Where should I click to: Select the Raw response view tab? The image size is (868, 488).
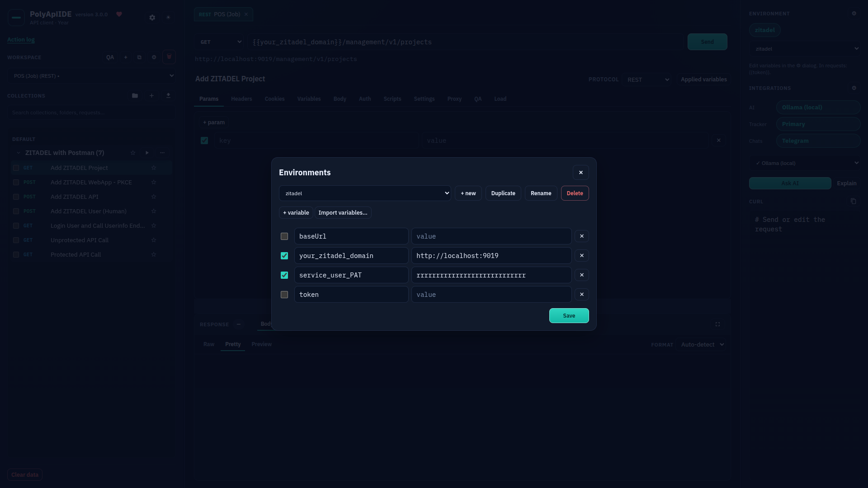click(x=209, y=344)
